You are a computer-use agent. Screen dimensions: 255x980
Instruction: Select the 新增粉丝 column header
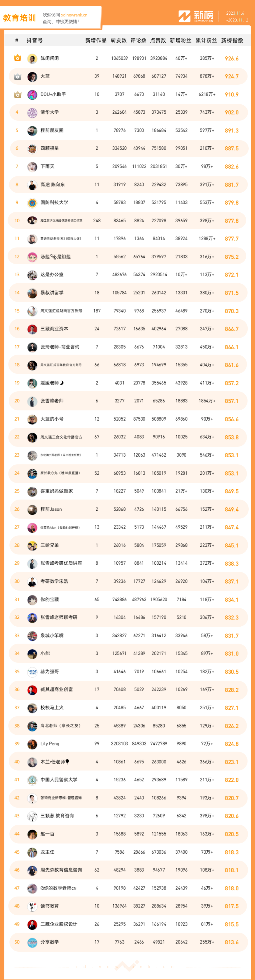click(x=181, y=40)
